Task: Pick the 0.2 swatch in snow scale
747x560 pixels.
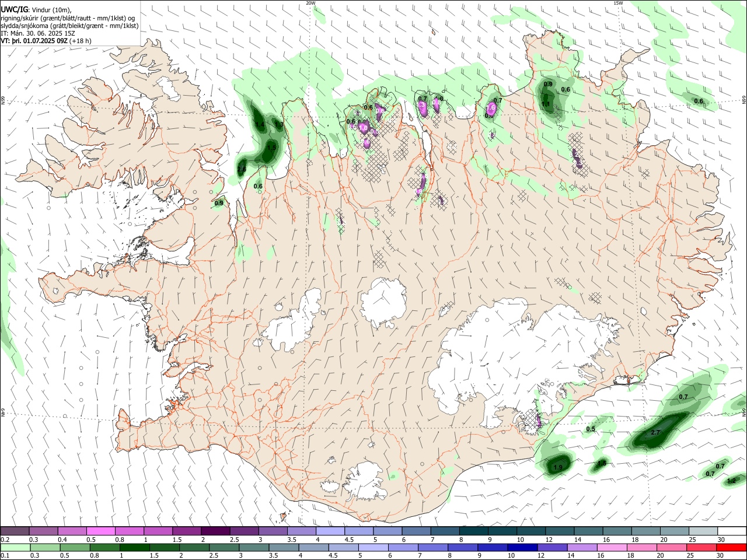Action: click(15, 531)
